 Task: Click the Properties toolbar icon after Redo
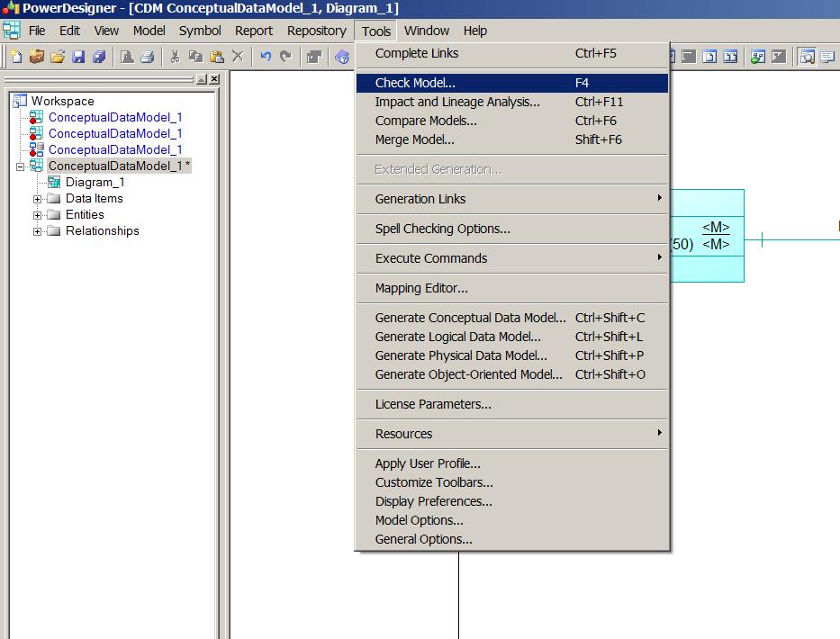tap(314, 56)
